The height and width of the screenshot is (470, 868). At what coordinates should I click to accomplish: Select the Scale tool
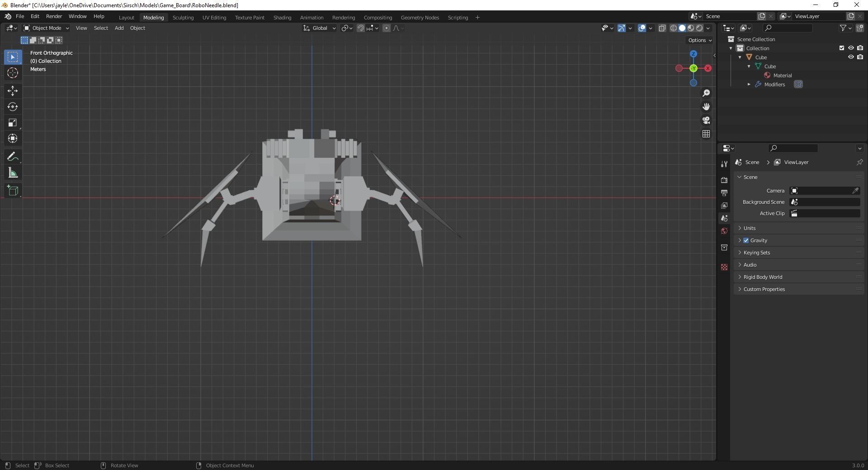(13, 122)
